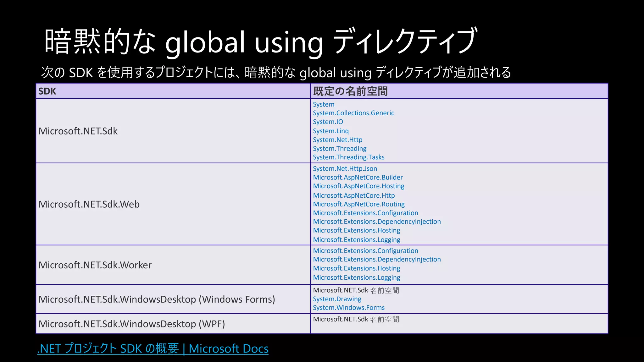
Task: Open Microsoft.Extensions.Logging in the Sdk.Worker row
Action: [x=357, y=277]
